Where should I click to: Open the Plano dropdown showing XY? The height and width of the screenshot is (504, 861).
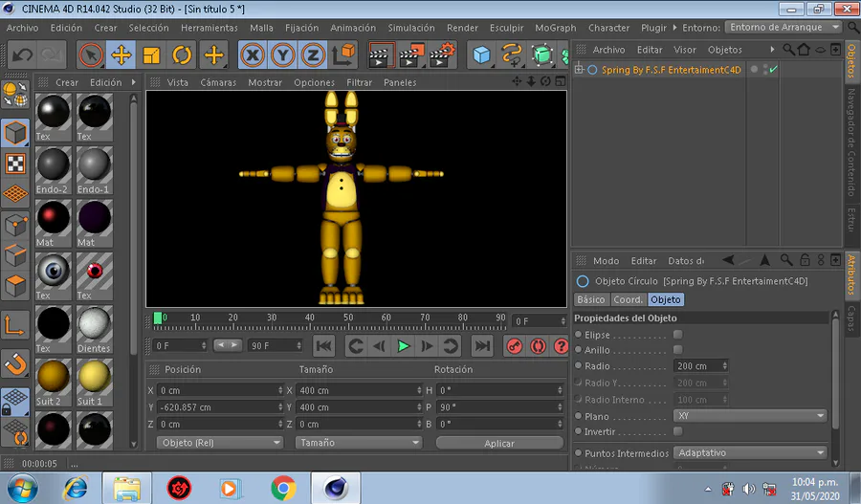[750, 416]
